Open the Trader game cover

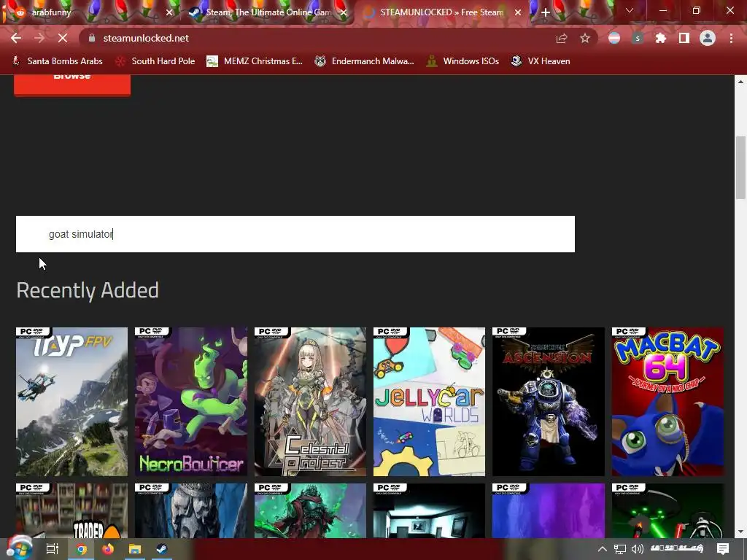click(x=72, y=510)
